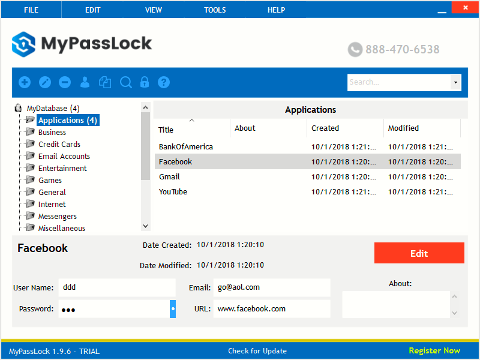Click into the Search input field
This screenshot has width=480, height=360.
pos(399,82)
